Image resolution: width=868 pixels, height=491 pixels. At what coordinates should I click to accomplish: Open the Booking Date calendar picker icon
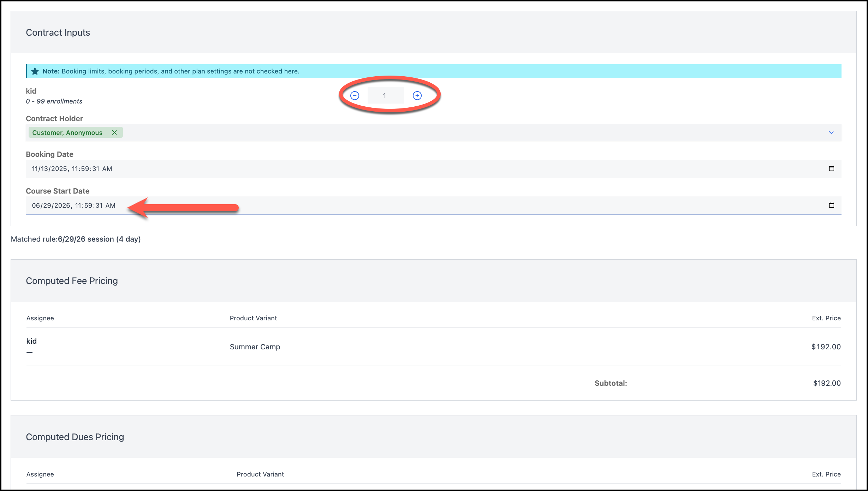click(x=831, y=168)
